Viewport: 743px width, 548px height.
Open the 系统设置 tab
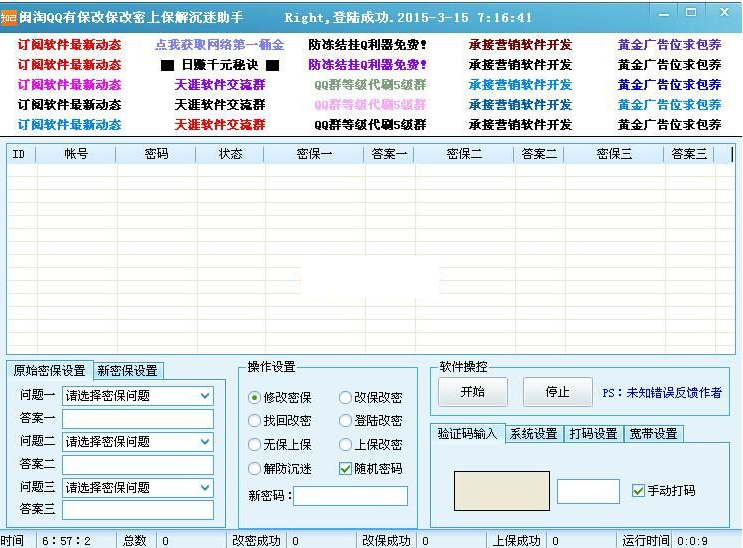click(534, 434)
